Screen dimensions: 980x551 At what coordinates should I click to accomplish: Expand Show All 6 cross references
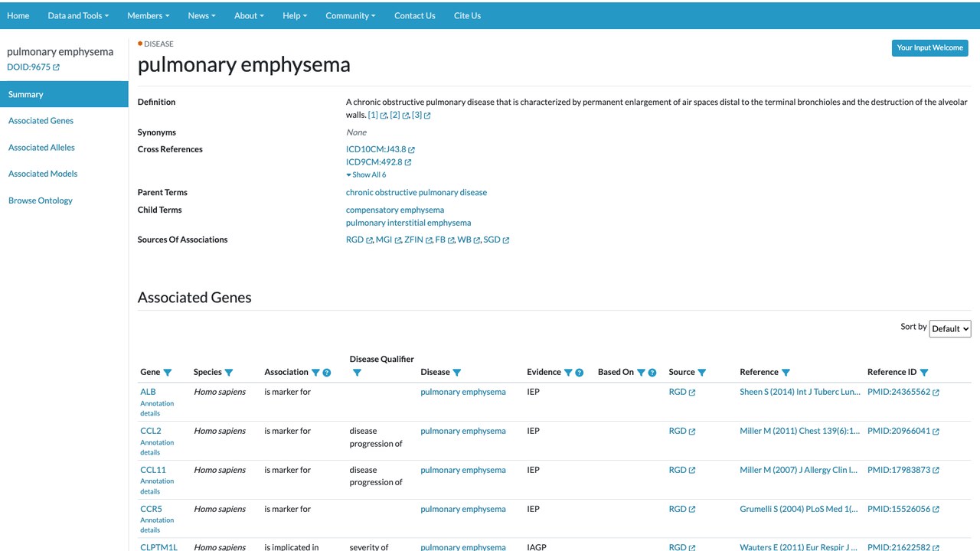(366, 174)
